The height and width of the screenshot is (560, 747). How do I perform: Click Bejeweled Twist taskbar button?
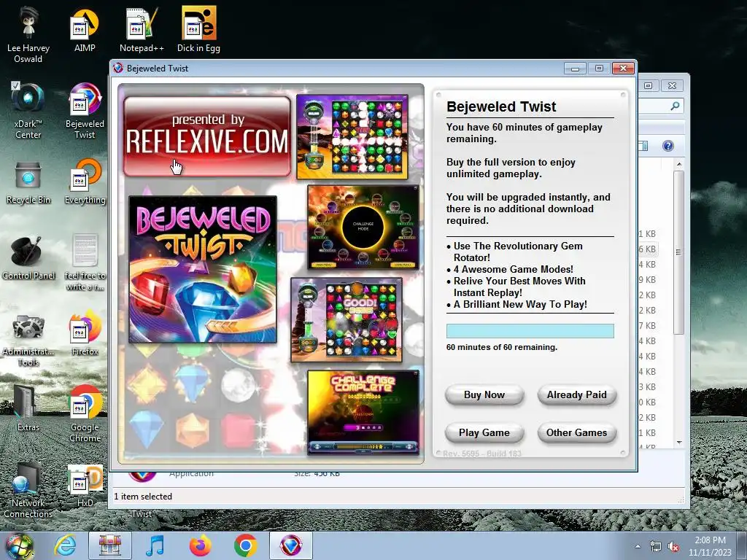[x=290, y=545]
